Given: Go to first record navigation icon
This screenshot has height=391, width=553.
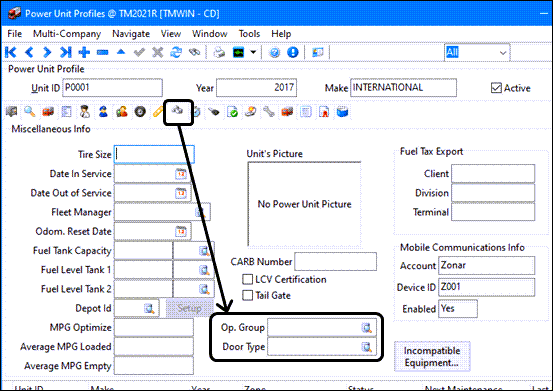Looking at the screenshot, I should (x=11, y=53).
